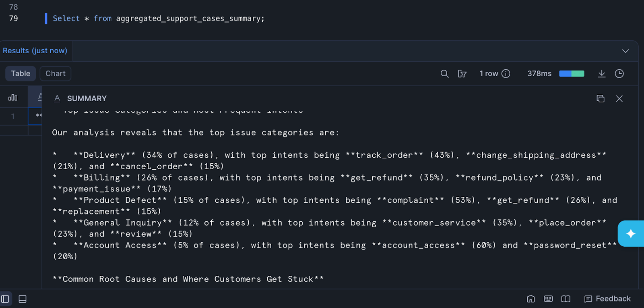
Task: Click the home icon in the status bar
Action: (x=530, y=299)
